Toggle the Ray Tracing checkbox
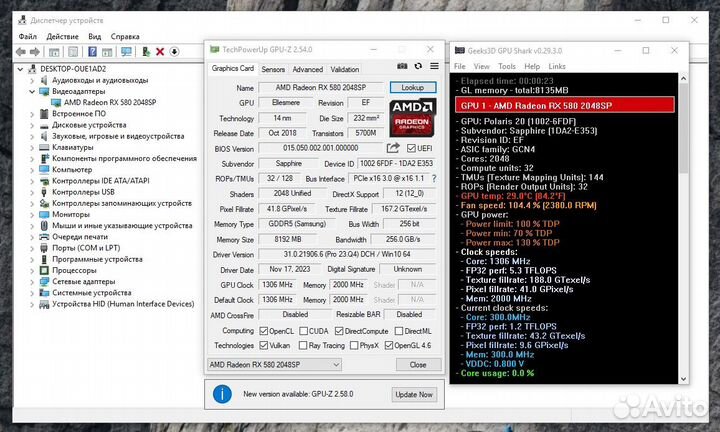Image resolution: width=720 pixels, height=432 pixels. [x=303, y=345]
